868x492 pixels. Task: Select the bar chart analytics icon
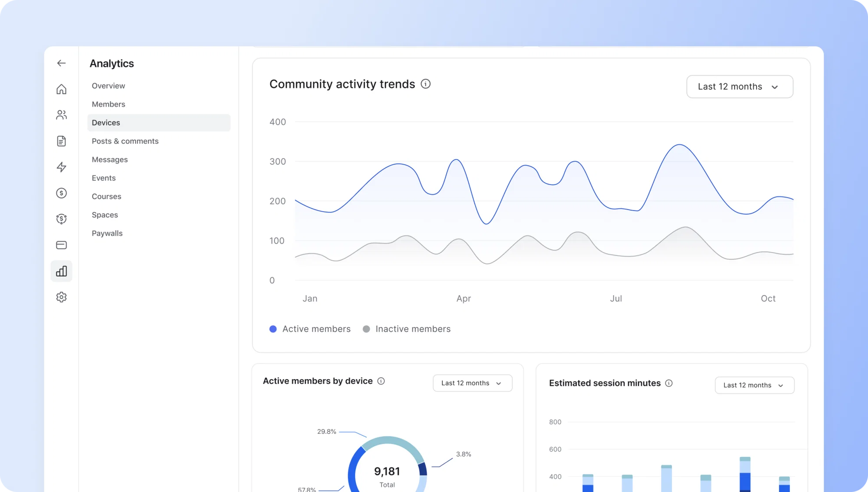[61, 271]
